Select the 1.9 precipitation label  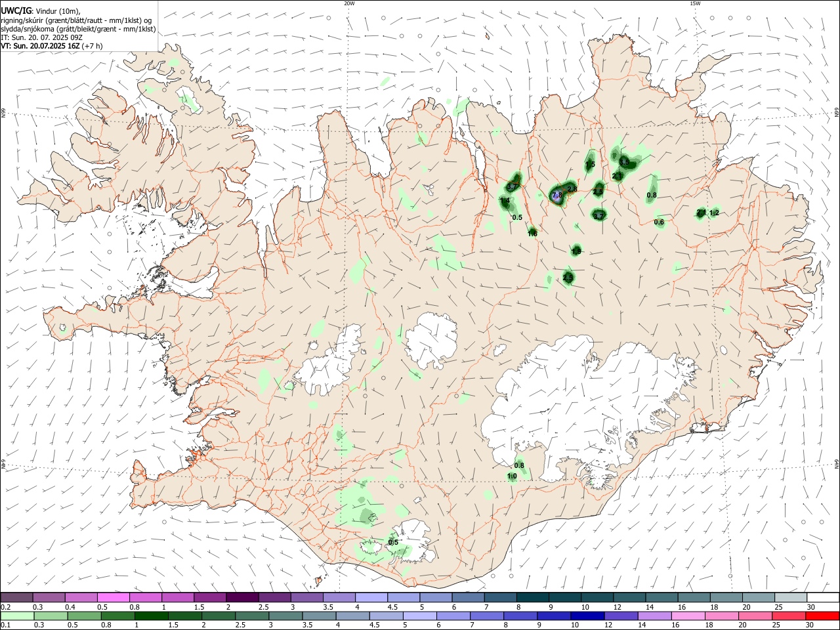tap(576, 251)
